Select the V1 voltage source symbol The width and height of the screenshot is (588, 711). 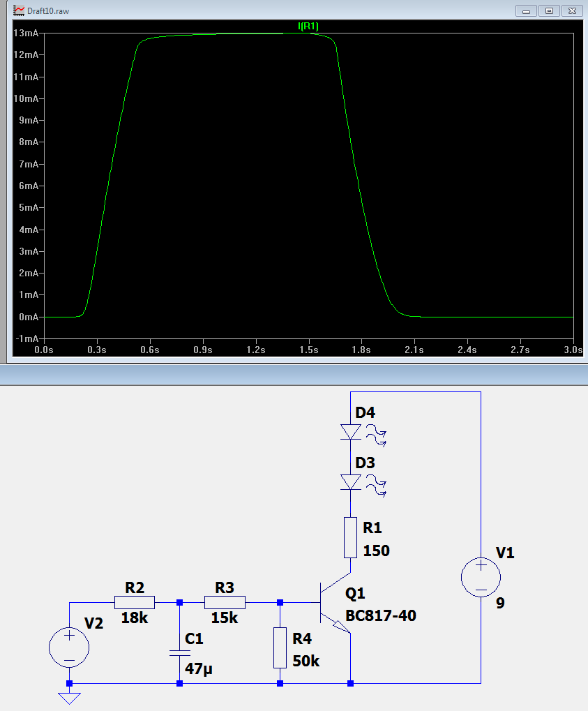(x=481, y=577)
